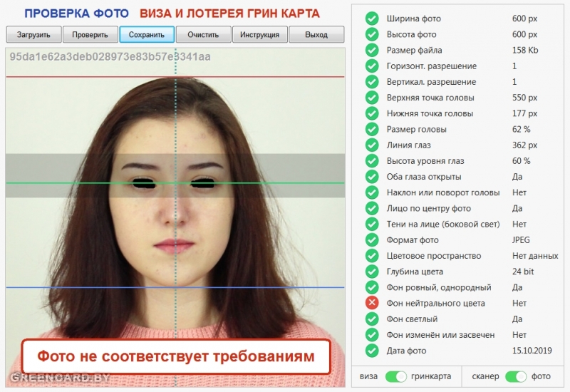Image resolution: width=570 pixels, height=392 pixels.
Task: Click the green check icon beside Высота фото
Action: click(x=372, y=34)
